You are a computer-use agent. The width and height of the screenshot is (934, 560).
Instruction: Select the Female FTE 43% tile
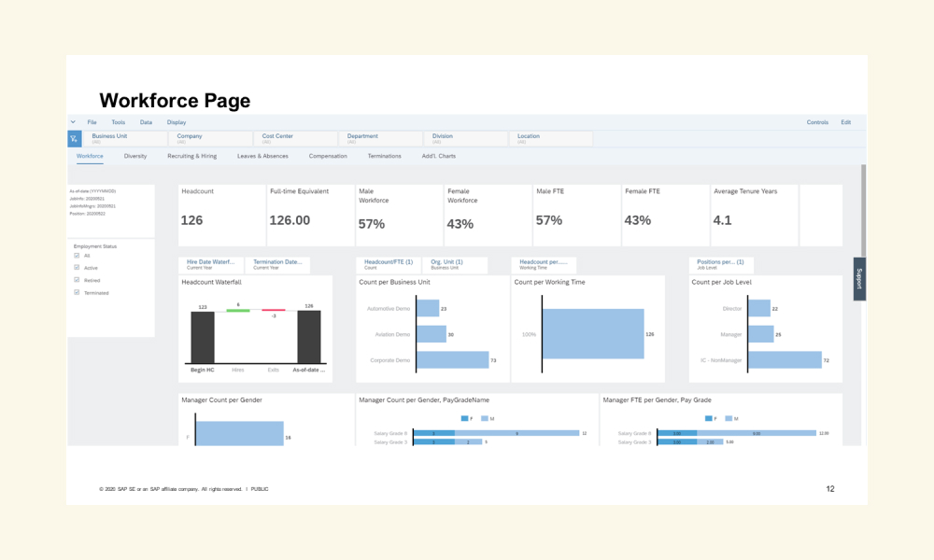[x=665, y=216]
